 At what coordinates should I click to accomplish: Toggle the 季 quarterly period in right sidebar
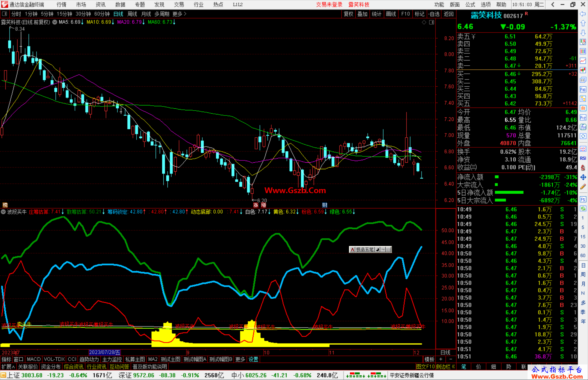(583, 312)
